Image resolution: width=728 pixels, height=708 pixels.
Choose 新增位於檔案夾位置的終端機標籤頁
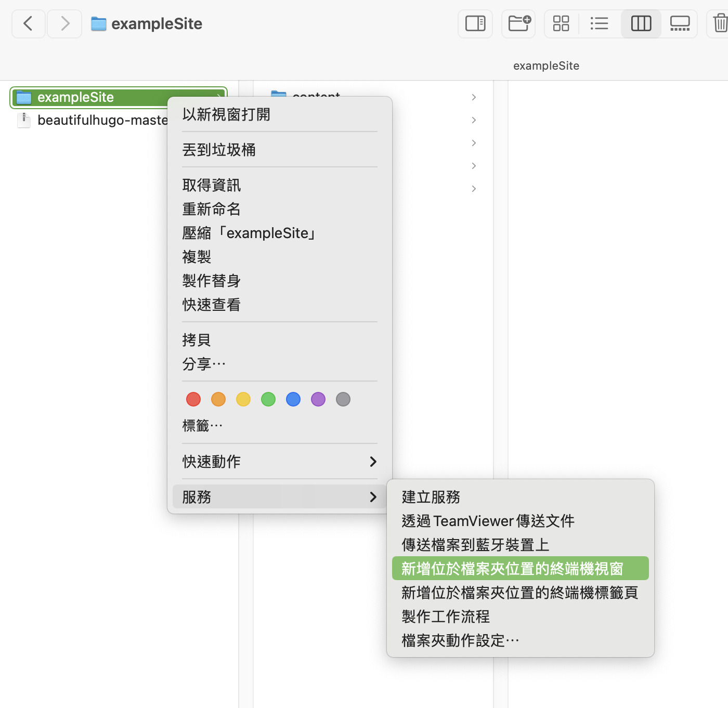click(521, 593)
